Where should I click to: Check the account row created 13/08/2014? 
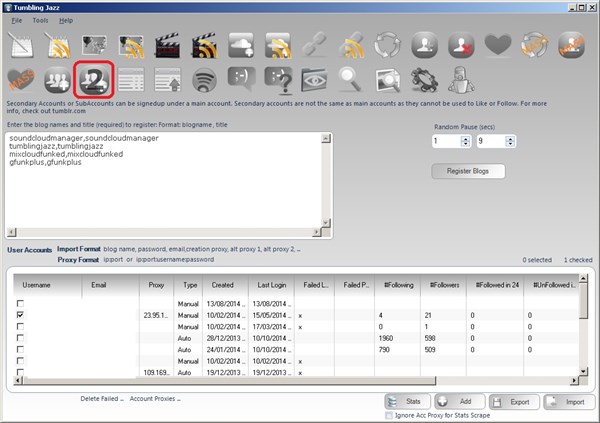20,304
